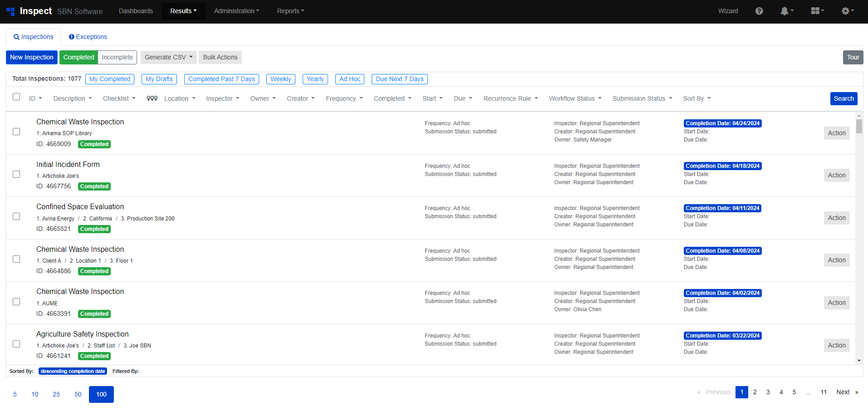Open the settings gear icon
Viewport: 868px width, 411px height.
(x=845, y=11)
